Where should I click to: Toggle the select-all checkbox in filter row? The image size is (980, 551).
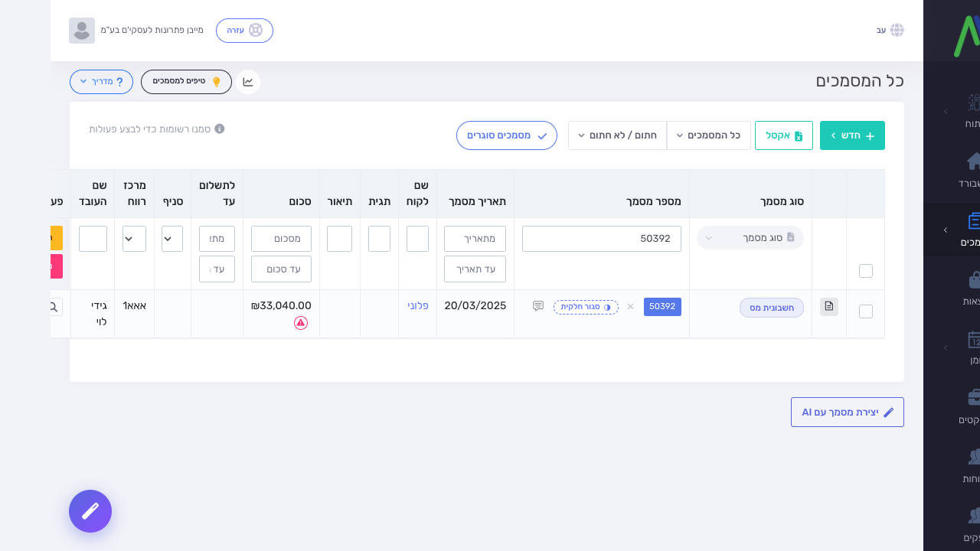pos(866,271)
